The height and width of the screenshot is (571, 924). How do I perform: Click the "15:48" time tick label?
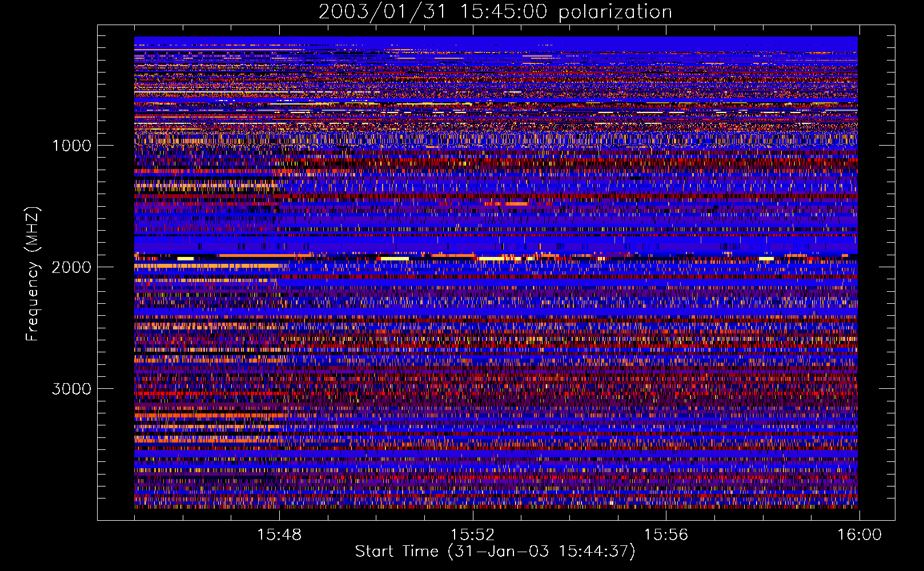click(x=280, y=535)
